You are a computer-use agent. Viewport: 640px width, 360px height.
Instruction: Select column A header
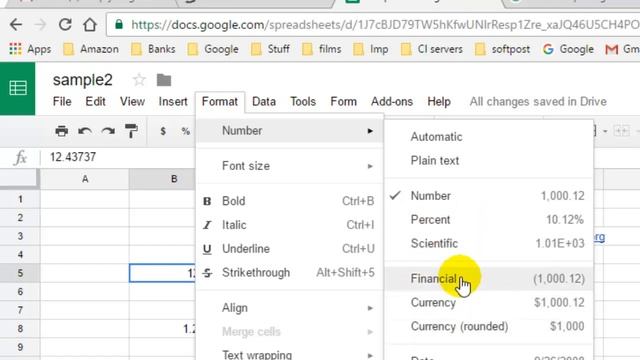(85, 179)
